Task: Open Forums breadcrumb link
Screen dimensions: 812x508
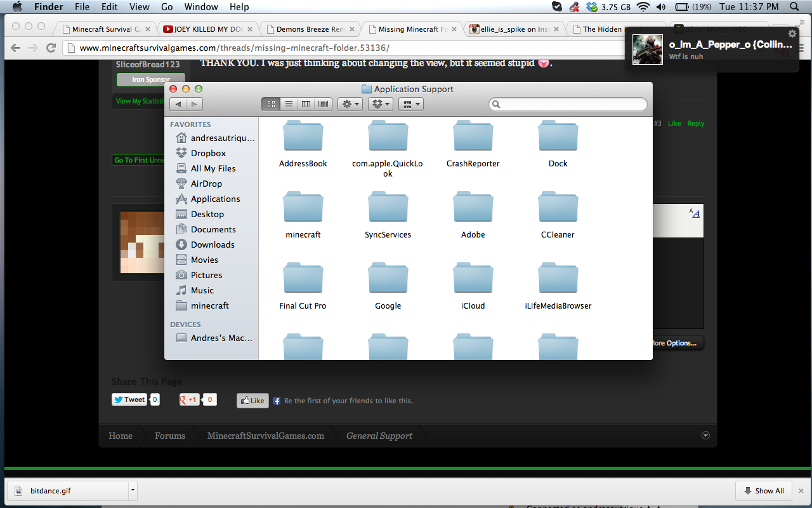Action: pyautogui.click(x=170, y=436)
